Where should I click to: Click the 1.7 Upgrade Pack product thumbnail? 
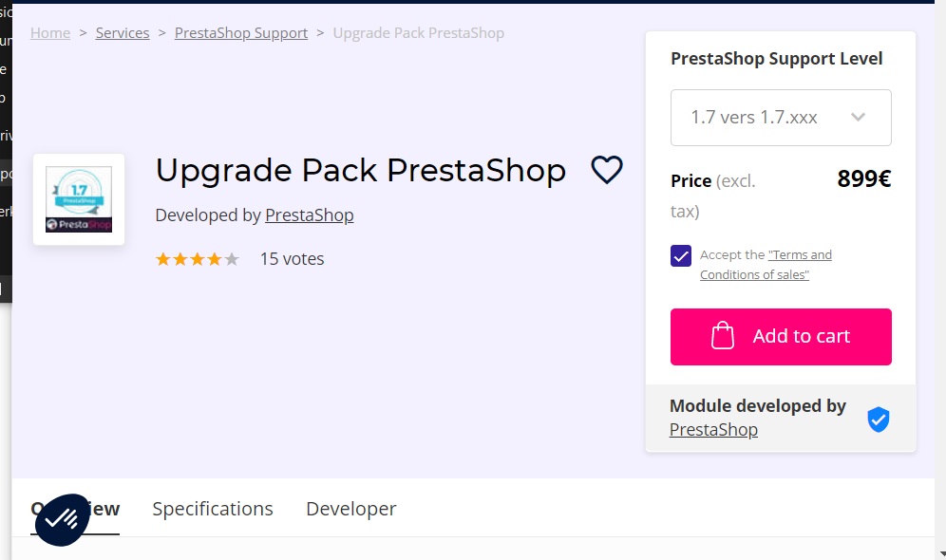[79, 199]
